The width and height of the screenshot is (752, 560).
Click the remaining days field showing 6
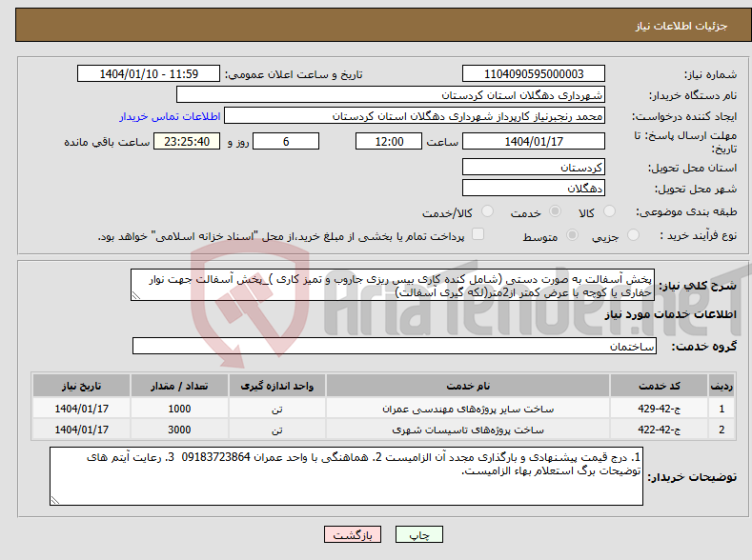286,141
